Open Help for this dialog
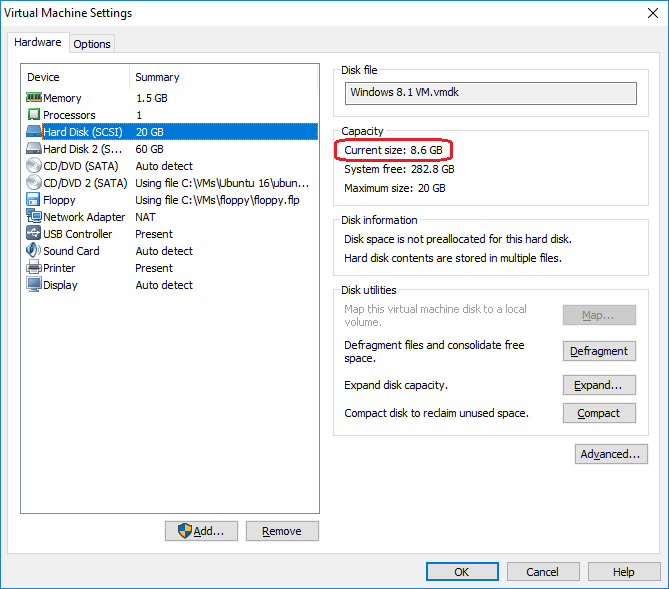This screenshot has width=669, height=589. [624, 572]
